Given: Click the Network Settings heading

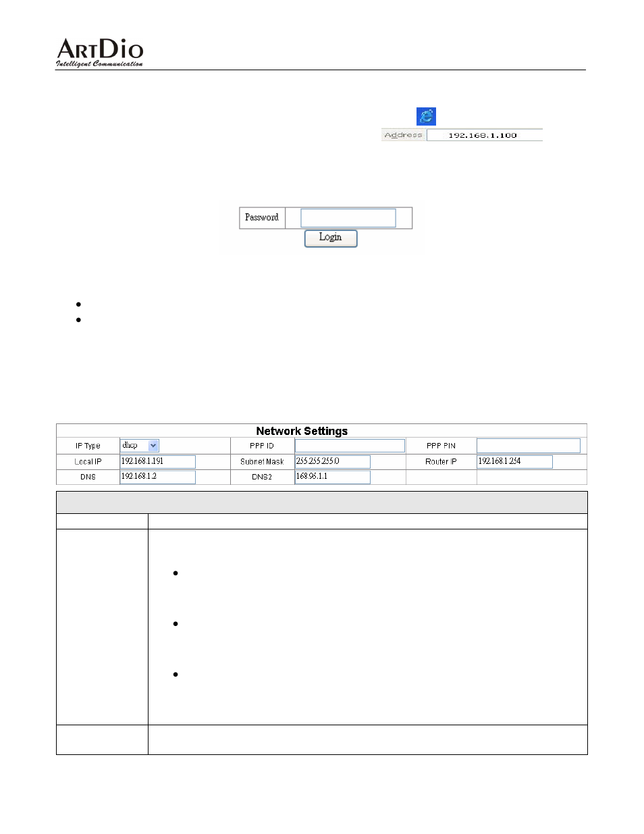Looking at the screenshot, I should (302, 431).
